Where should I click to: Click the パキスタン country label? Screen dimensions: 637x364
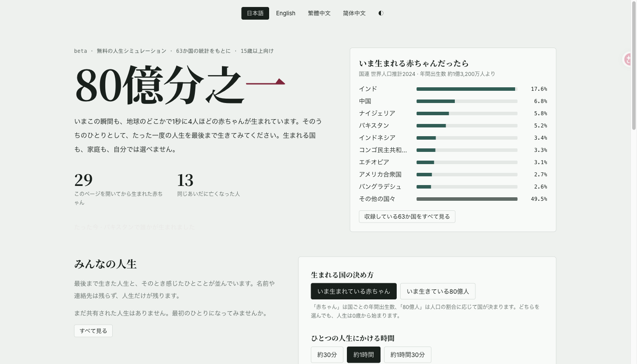[374, 126]
